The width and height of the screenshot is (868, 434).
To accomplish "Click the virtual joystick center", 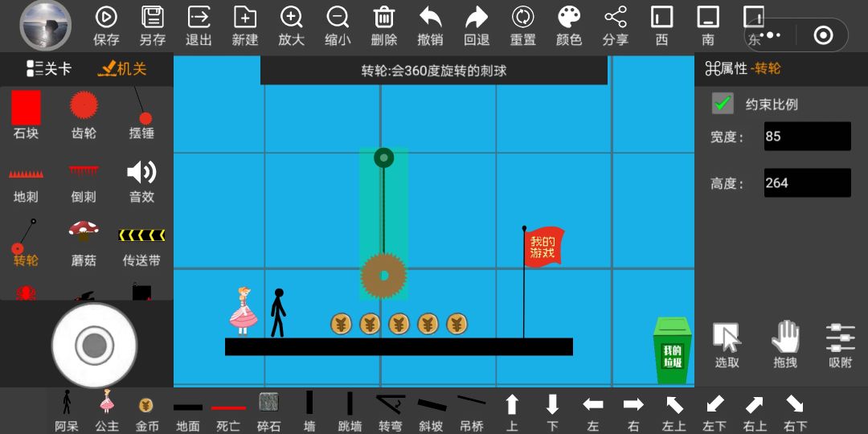I will click(94, 346).
